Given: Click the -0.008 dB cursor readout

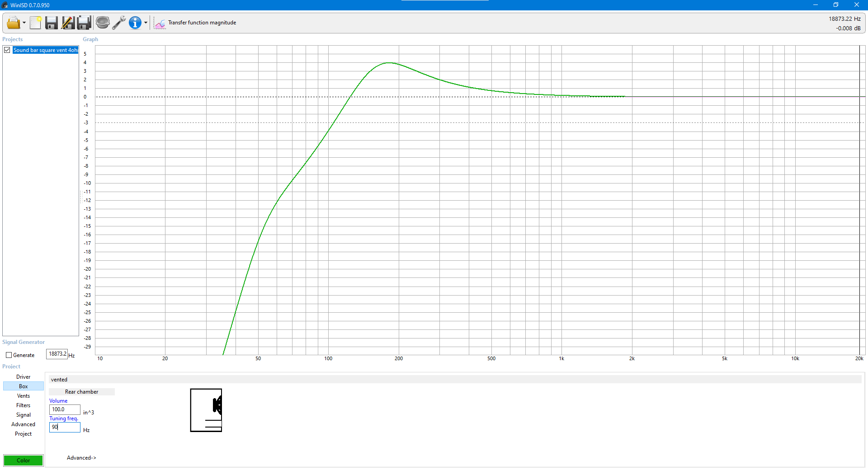Looking at the screenshot, I should click(848, 28).
